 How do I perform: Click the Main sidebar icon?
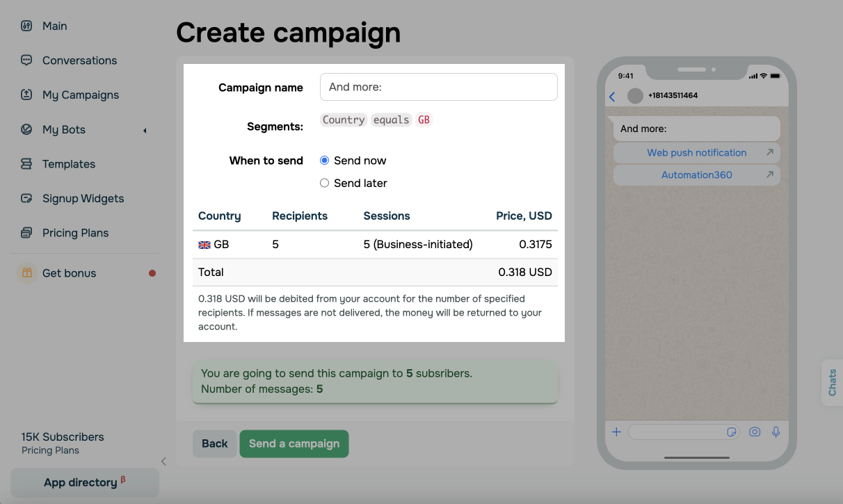click(26, 26)
